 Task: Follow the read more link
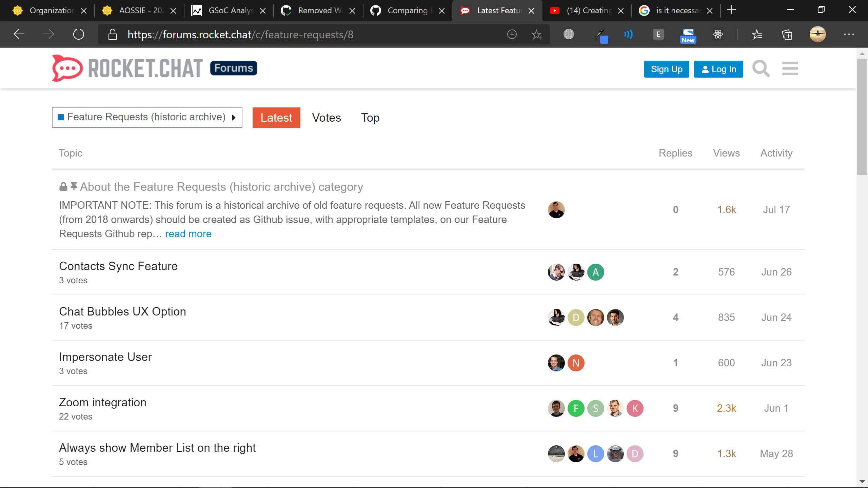[x=188, y=234]
